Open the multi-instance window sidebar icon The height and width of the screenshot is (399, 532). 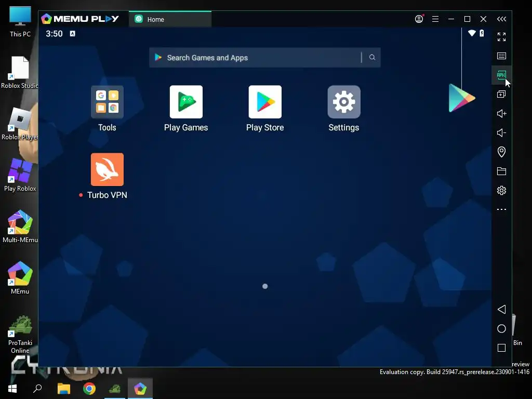tap(501, 95)
